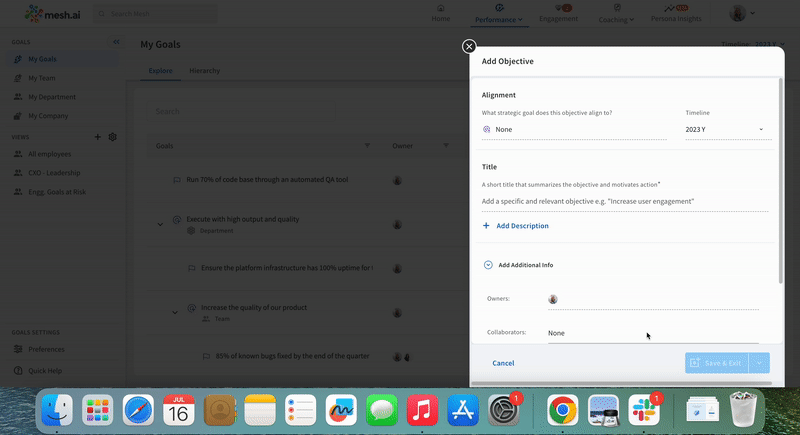This screenshot has width=800, height=435.
Task: Open Launchpad from the Dock
Action: click(x=97, y=410)
